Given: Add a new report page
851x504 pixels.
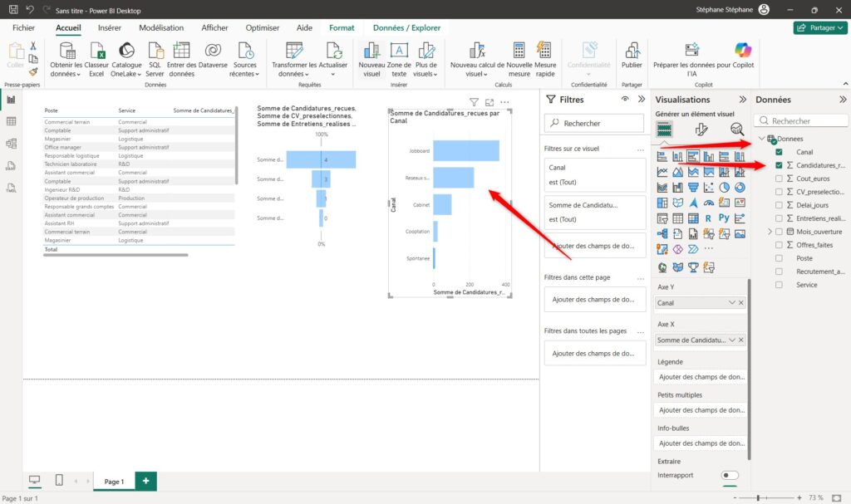Looking at the screenshot, I should click(x=145, y=481).
